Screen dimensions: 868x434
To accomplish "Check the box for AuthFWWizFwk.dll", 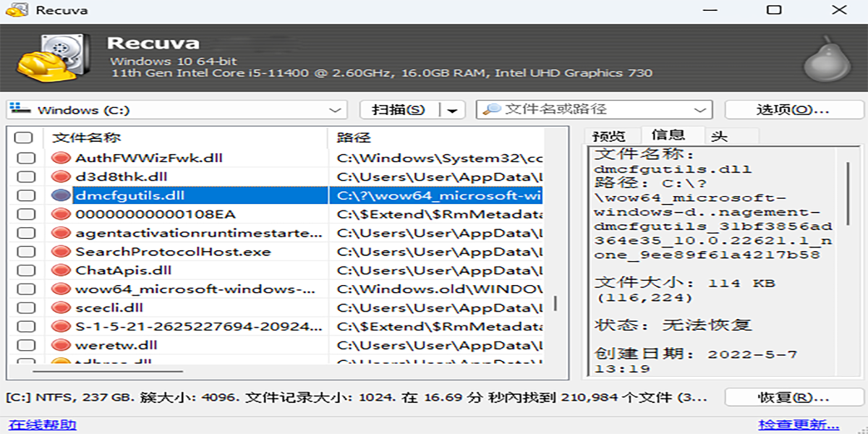I will click(x=26, y=158).
